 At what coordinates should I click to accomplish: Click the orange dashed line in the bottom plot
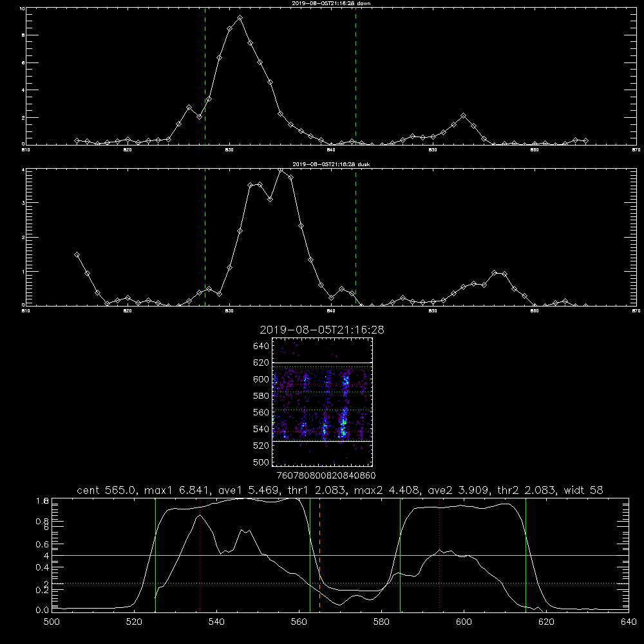[319, 554]
